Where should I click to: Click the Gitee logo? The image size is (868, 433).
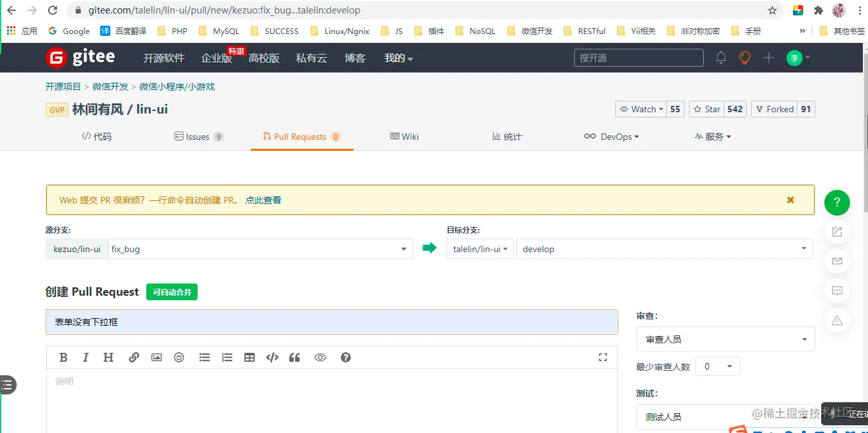click(80, 57)
